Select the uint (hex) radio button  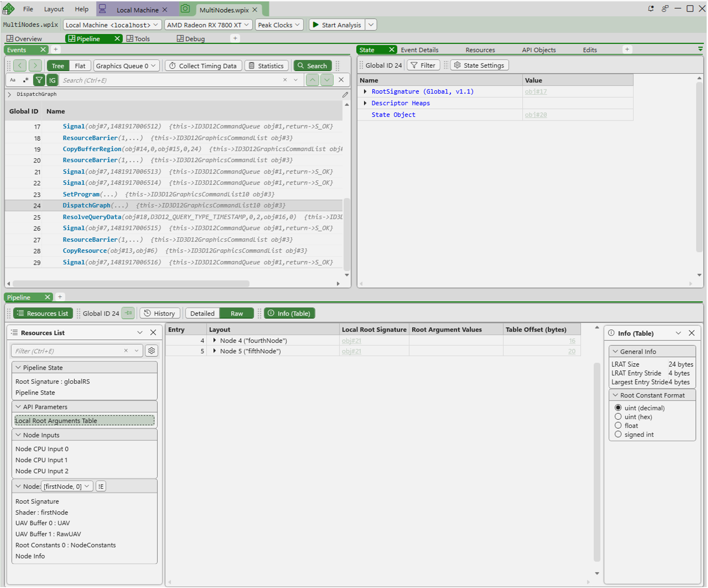coord(618,417)
